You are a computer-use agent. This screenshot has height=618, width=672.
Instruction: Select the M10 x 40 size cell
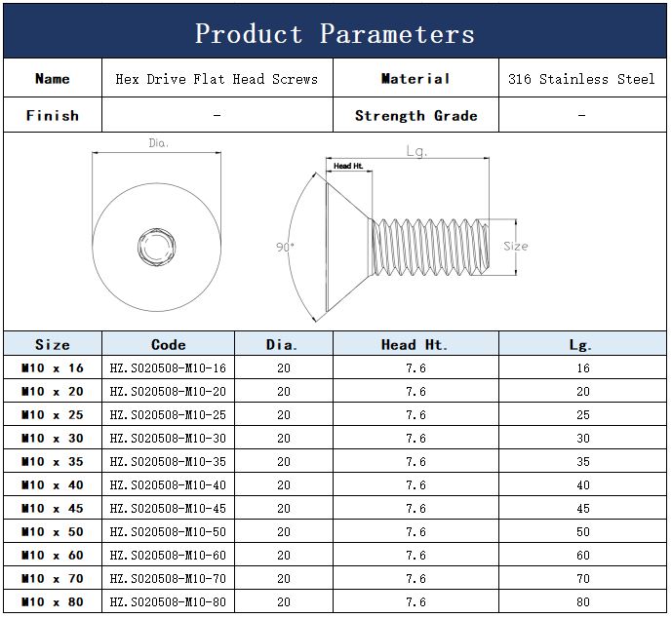point(53,484)
